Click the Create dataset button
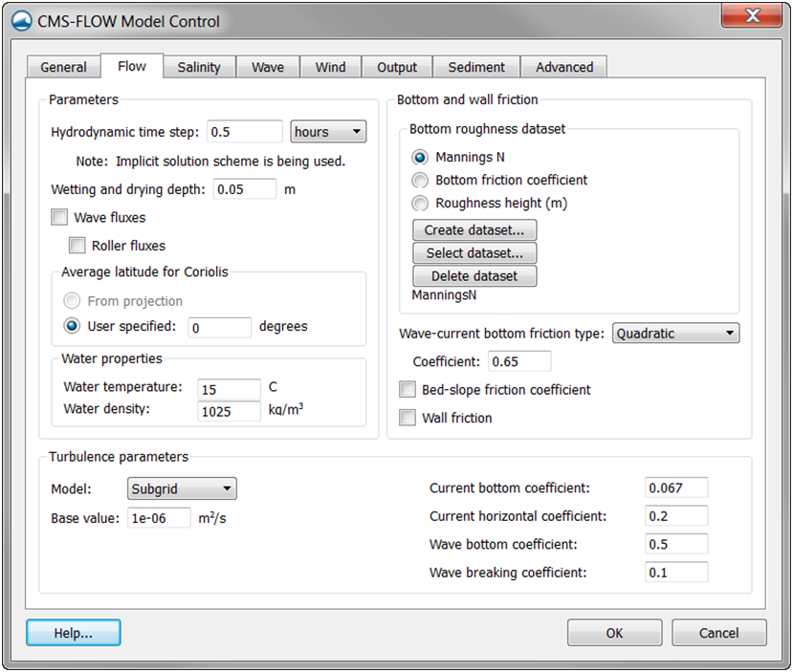Image resolution: width=793 pixels, height=672 pixels. pos(474,230)
